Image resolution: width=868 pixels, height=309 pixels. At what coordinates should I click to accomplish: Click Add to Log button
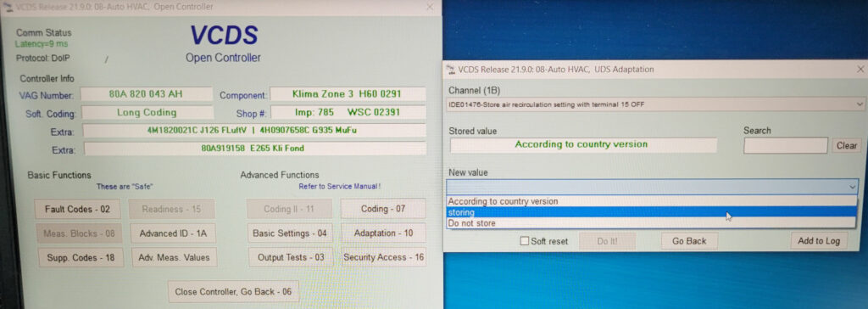(x=819, y=241)
